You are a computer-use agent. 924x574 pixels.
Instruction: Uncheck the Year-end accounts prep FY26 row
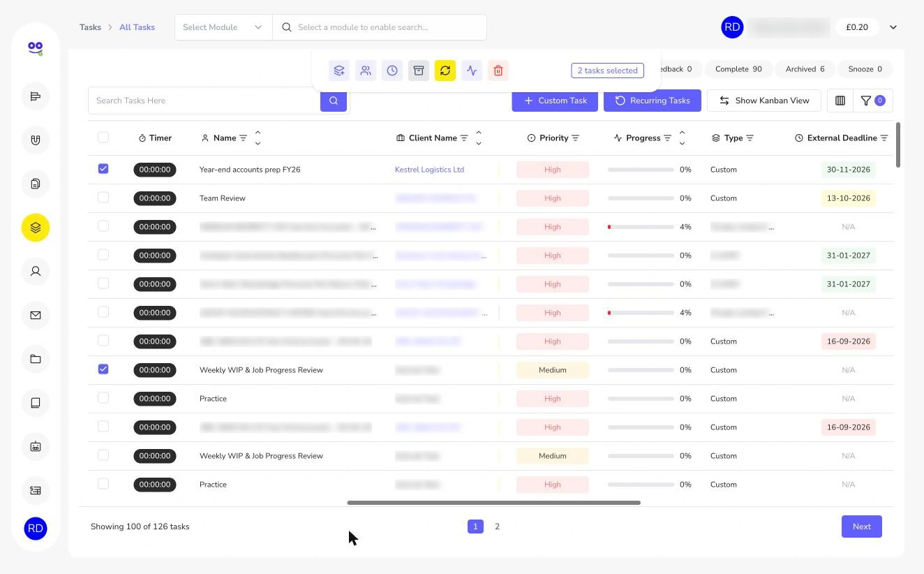click(103, 169)
